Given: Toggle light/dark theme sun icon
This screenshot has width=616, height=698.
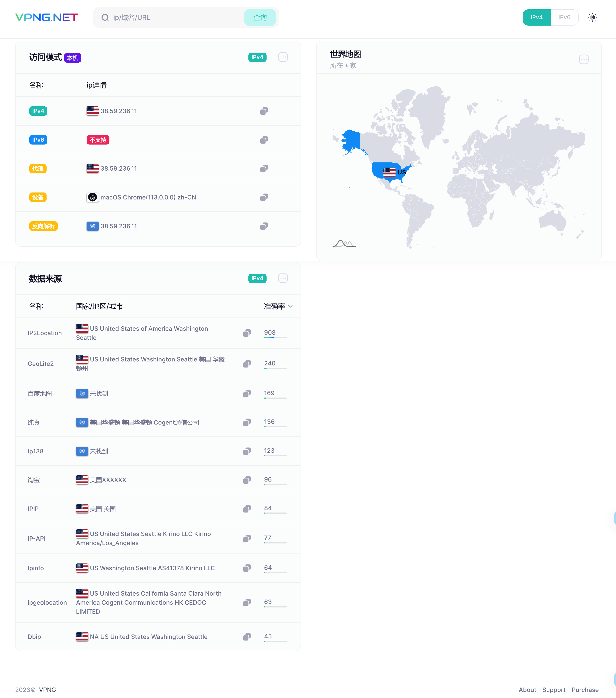Looking at the screenshot, I should (592, 17).
